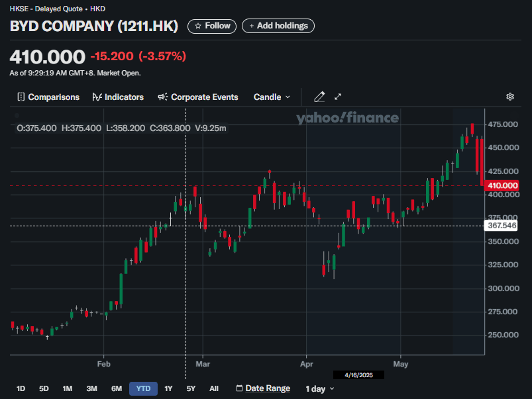
Task: Open the Indicators menu
Action: [118, 97]
